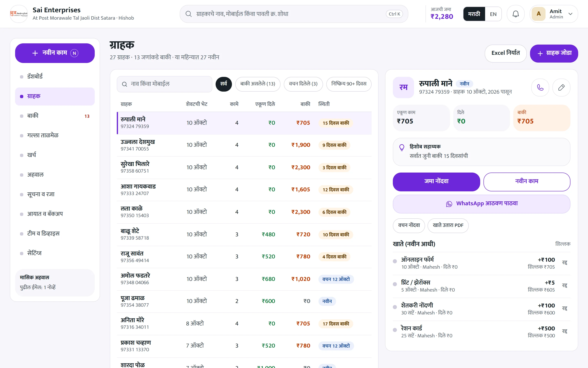Image resolution: width=588 pixels, height=368 pixels.
Task: Open सेटिंग्ज in the sidebar
Action: [x=55, y=253]
